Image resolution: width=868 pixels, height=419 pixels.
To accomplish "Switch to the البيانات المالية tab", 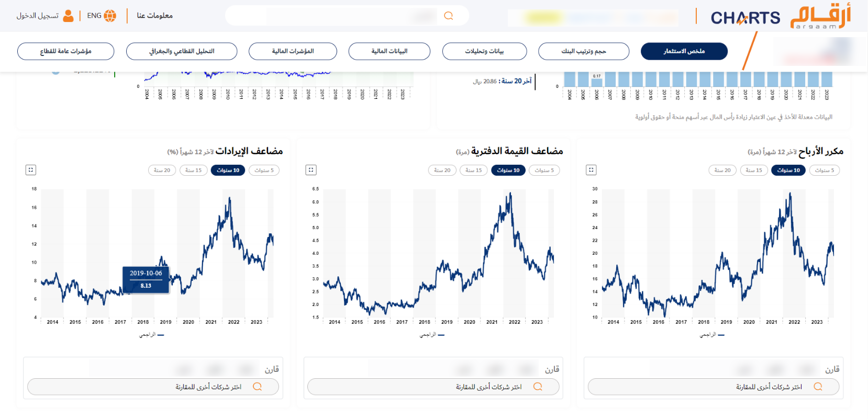I will pyautogui.click(x=389, y=51).
